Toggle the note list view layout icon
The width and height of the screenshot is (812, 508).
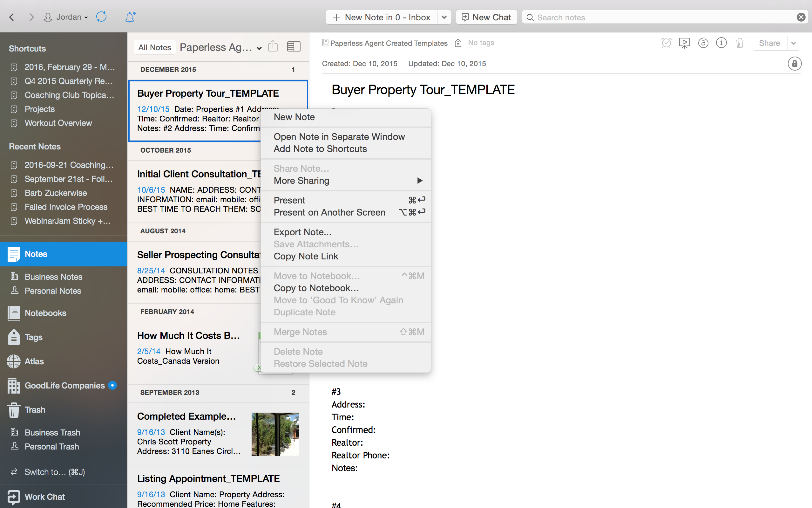(293, 46)
